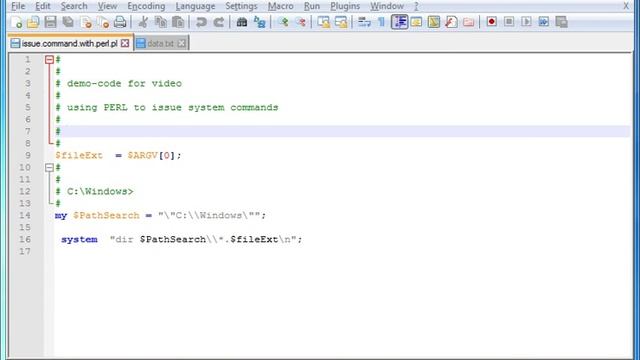Click the Close All documents toolbar icon
The width and height of the screenshot is (640, 360).
point(103,22)
